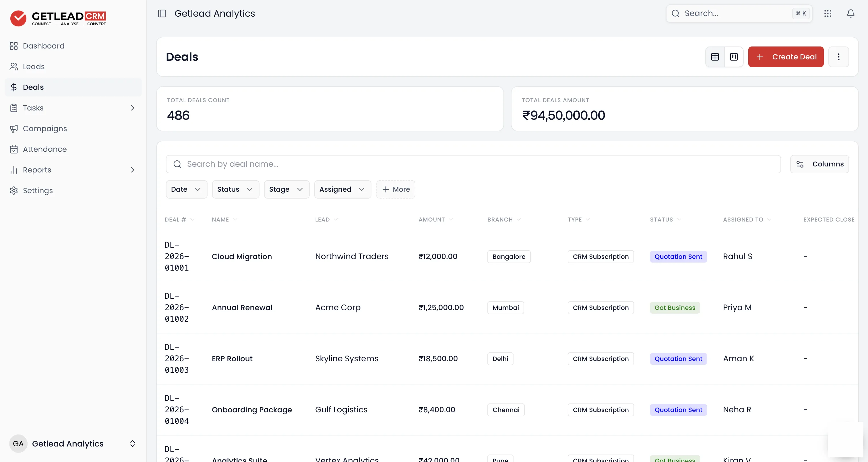Click the GA account avatar
This screenshot has height=462, width=868.
[18, 443]
